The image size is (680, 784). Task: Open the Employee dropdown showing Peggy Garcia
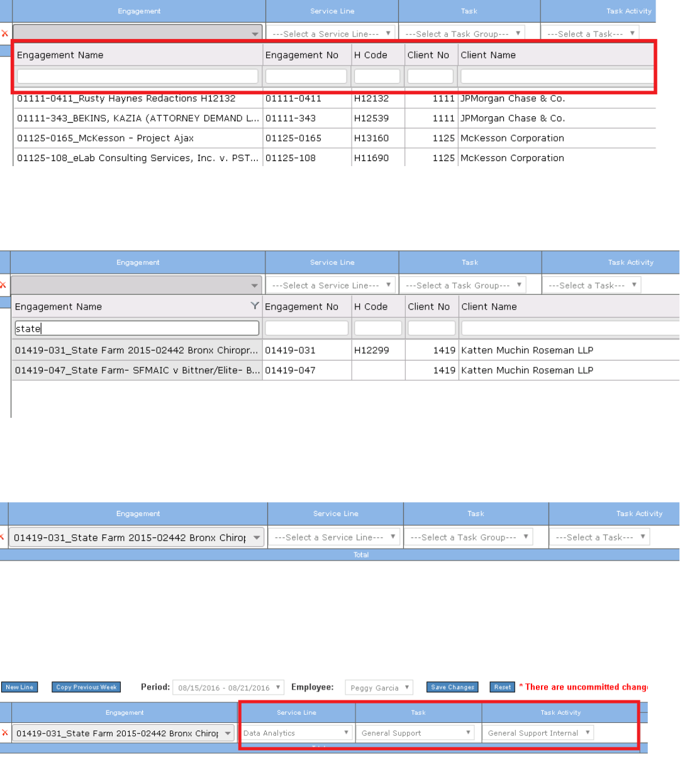pos(379,687)
